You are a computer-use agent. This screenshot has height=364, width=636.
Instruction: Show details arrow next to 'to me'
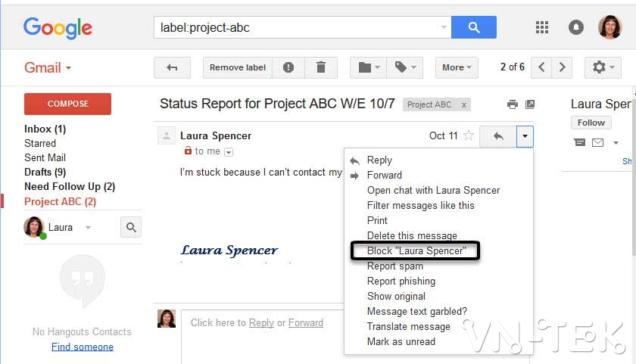(229, 152)
